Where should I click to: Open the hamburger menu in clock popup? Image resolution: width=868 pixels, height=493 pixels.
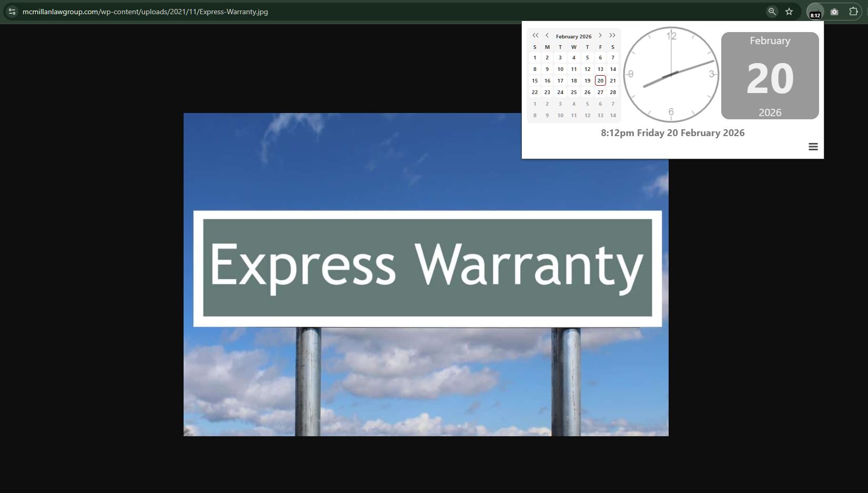[813, 147]
